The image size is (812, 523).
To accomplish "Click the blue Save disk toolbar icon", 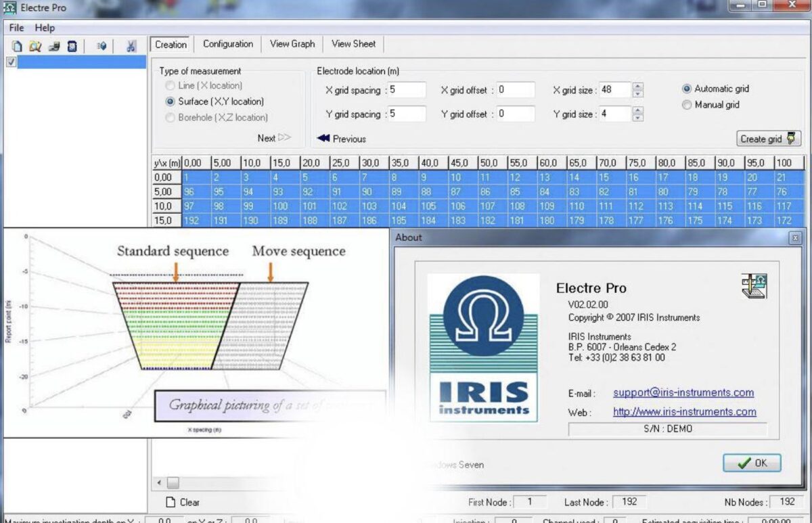I will click(x=72, y=46).
